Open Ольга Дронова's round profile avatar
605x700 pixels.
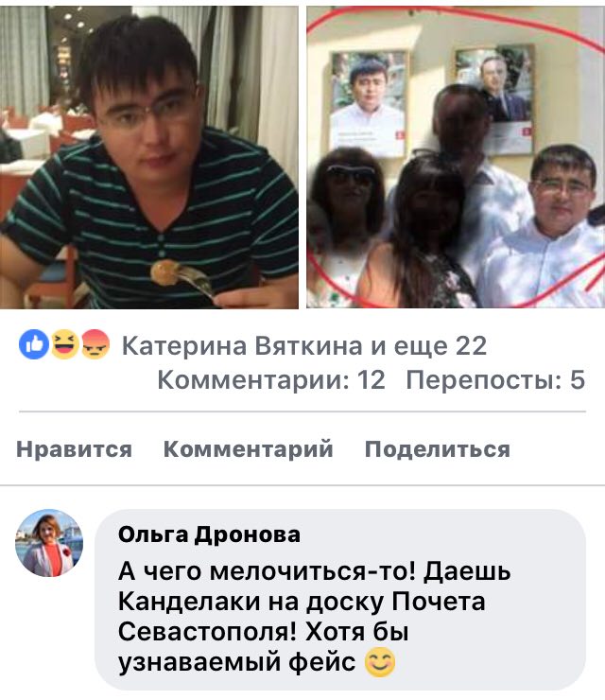coord(49,543)
